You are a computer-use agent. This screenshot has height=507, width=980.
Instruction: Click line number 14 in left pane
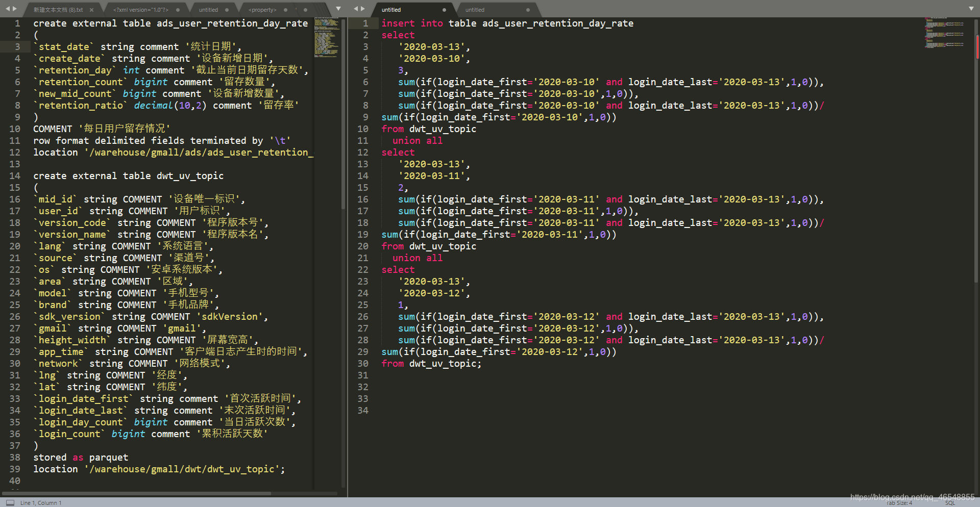(x=15, y=176)
